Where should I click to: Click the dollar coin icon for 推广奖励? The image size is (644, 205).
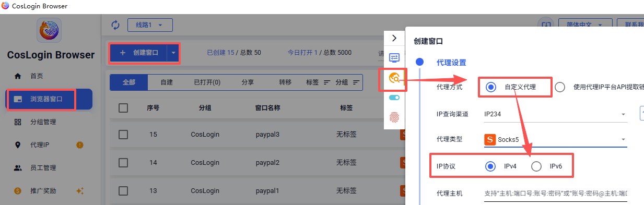click(18, 191)
